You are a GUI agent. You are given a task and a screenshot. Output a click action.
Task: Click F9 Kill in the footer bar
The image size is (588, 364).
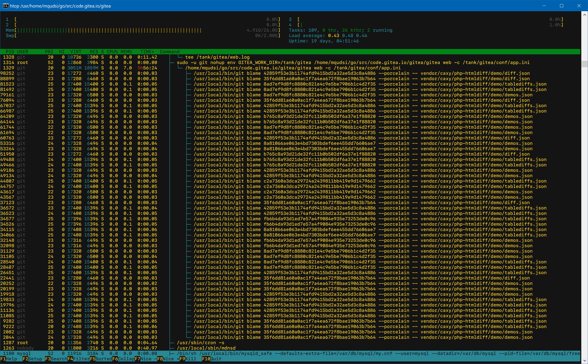[x=188, y=359]
